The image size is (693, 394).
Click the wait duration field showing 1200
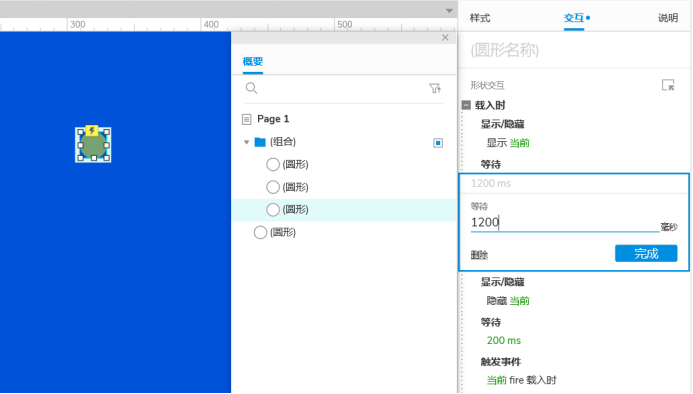click(x=564, y=222)
